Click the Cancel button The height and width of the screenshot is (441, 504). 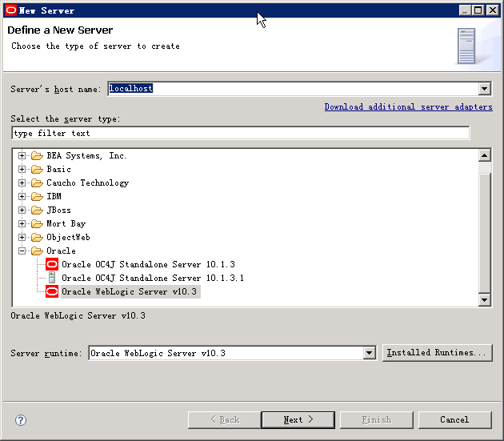point(455,419)
